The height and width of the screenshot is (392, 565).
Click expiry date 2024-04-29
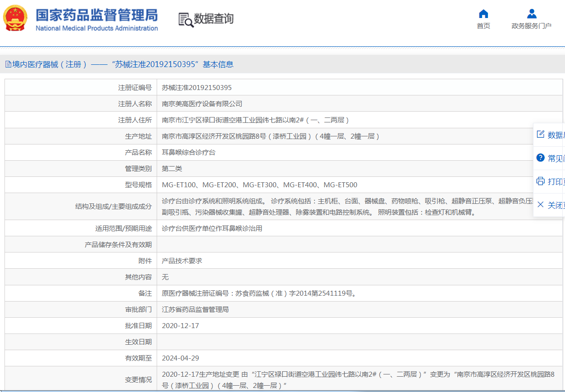181,358
